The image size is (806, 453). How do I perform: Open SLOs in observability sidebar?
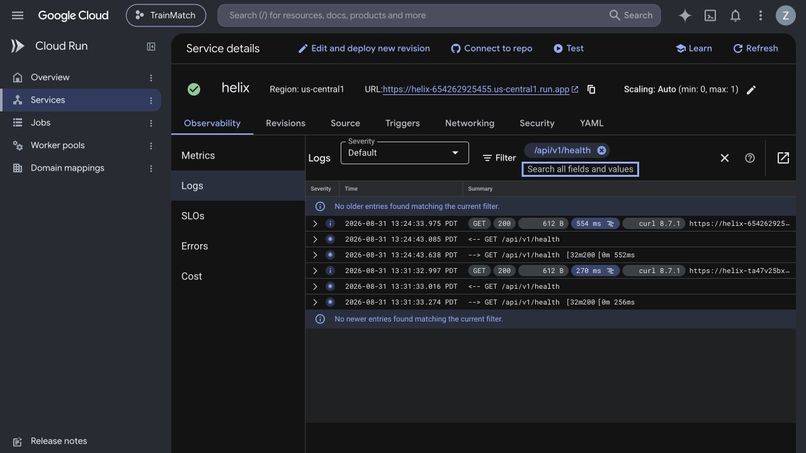[x=238, y=216]
